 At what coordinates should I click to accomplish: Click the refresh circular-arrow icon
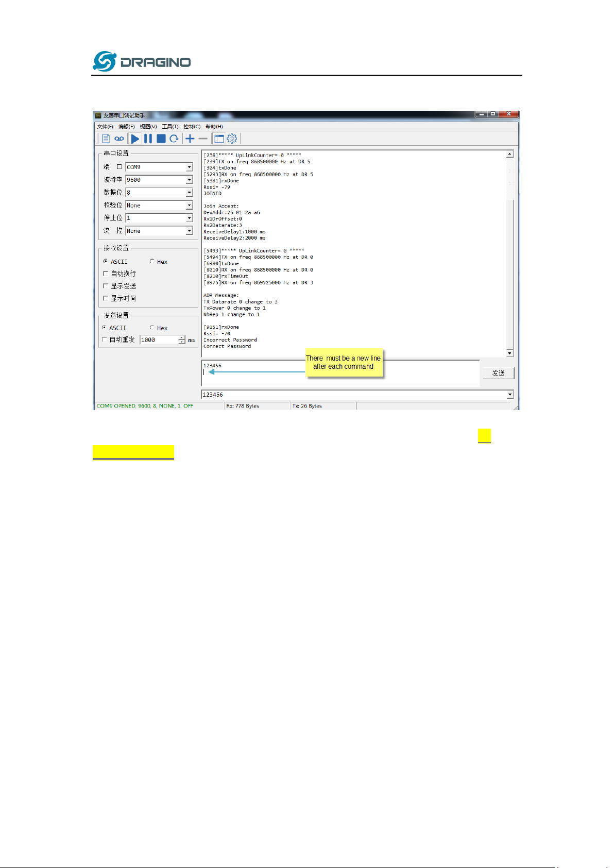pos(174,139)
